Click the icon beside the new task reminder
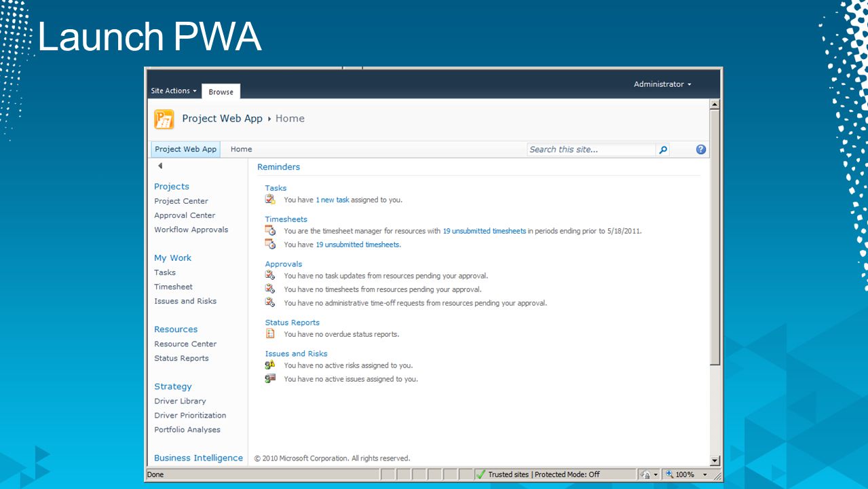Screen dimensions: 868x489 pyautogui.click(x=270, y=199)
